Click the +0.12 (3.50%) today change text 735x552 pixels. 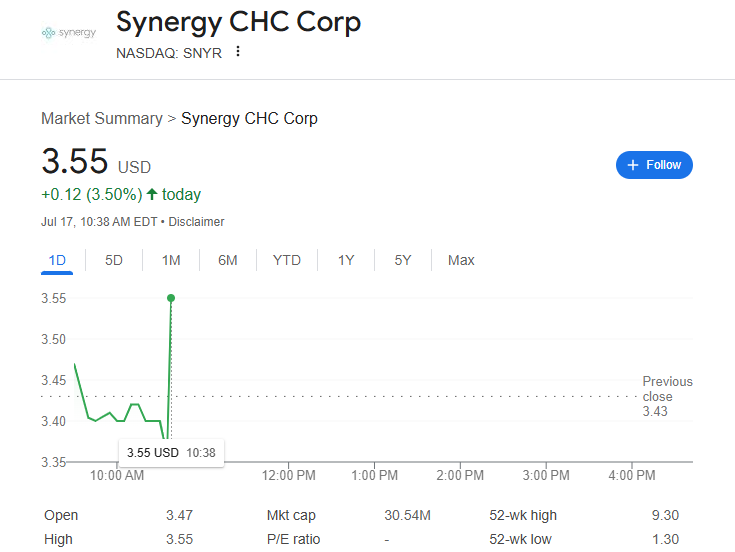pyautogui.click(x=121, y=194)
